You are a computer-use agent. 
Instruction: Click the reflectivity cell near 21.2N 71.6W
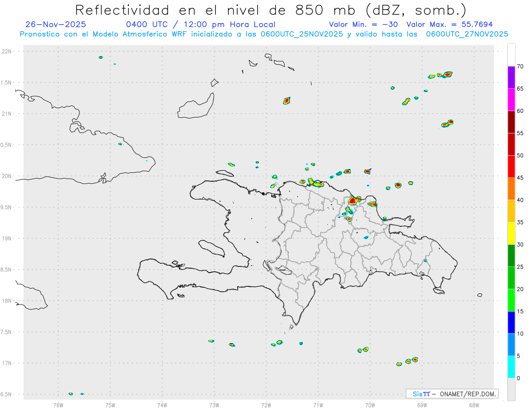(286, 101)
